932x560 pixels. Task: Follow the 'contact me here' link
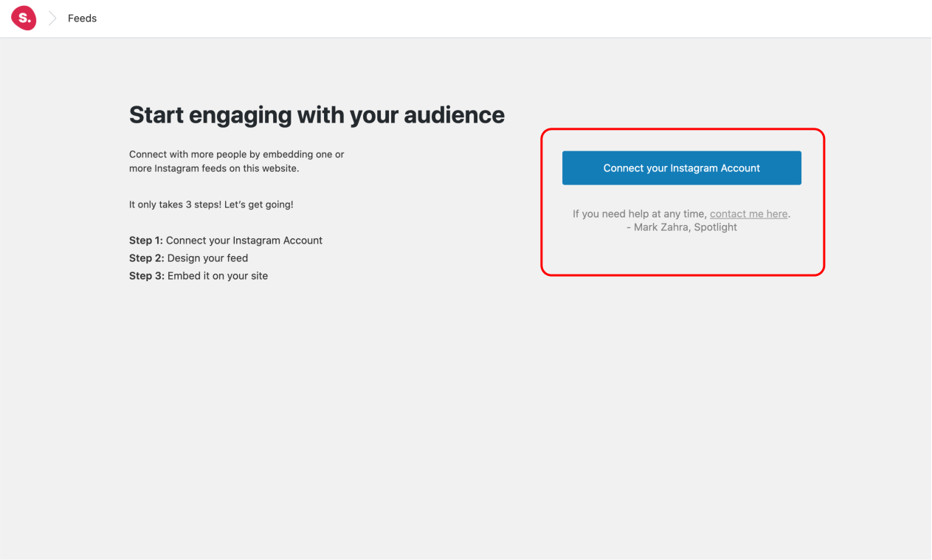(748, 214)
